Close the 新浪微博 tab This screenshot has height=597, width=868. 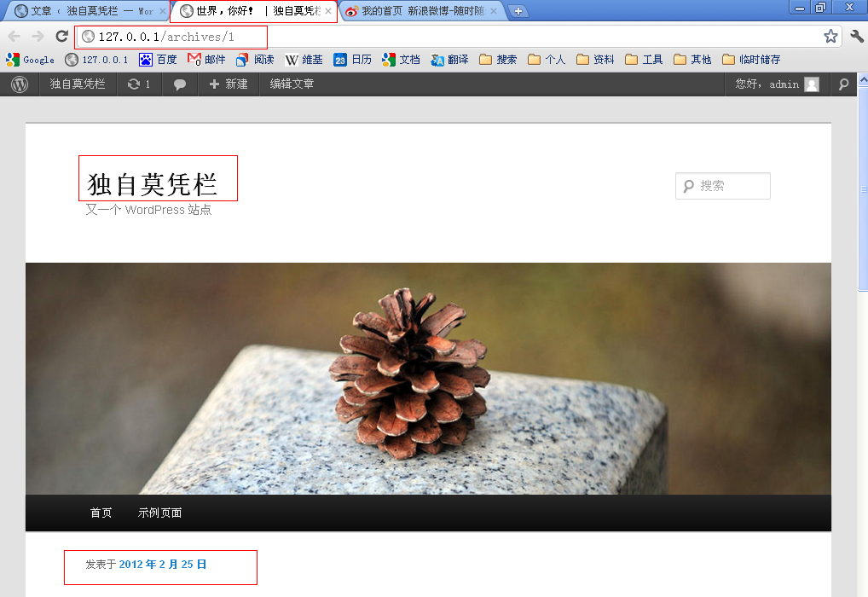coord(494,11)
